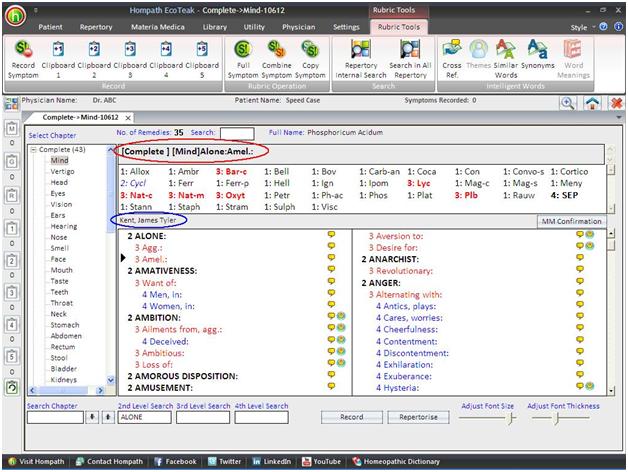The height and width of the screenshot is (472, 628).
Task: Open the Materia Medica menu
Action: (158, 27)
